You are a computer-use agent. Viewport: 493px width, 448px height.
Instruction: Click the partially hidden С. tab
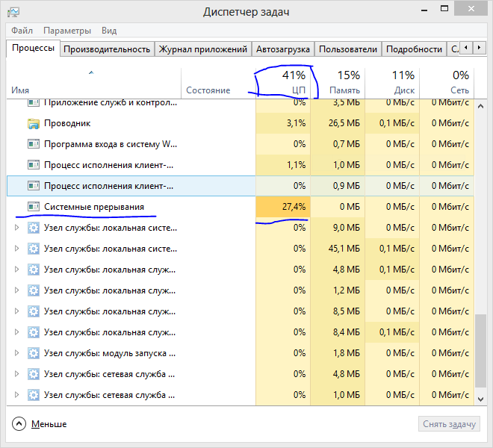[x=454, y=49]
